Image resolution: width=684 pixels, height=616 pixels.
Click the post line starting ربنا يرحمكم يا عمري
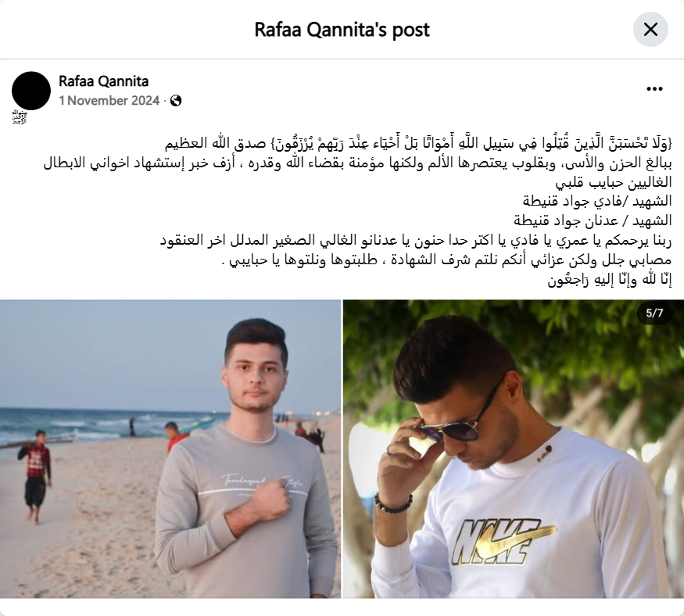(x=416, y=240)
